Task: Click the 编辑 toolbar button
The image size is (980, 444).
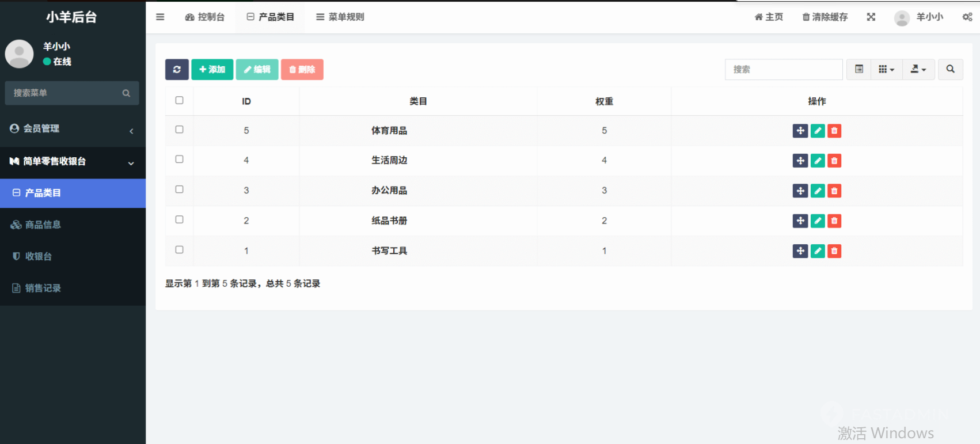Action: click(x=257, y=70)
